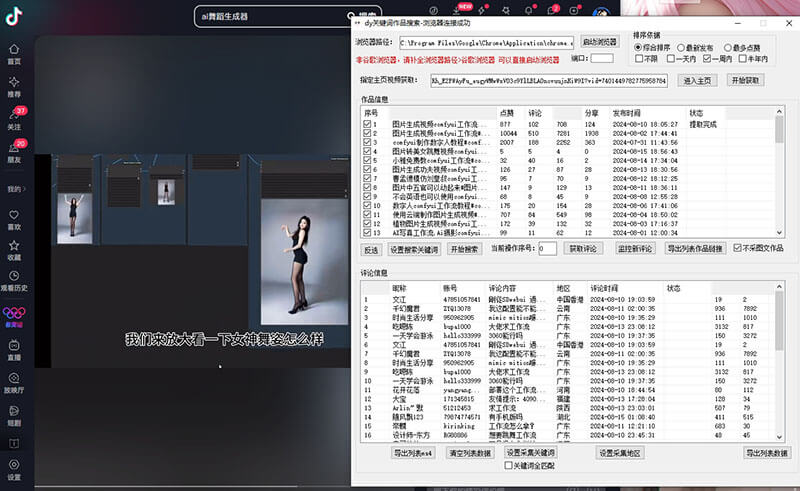Focus the 指定主页视频获取 URL field
The width and height of the screenshot is (800, 491).
549,81
